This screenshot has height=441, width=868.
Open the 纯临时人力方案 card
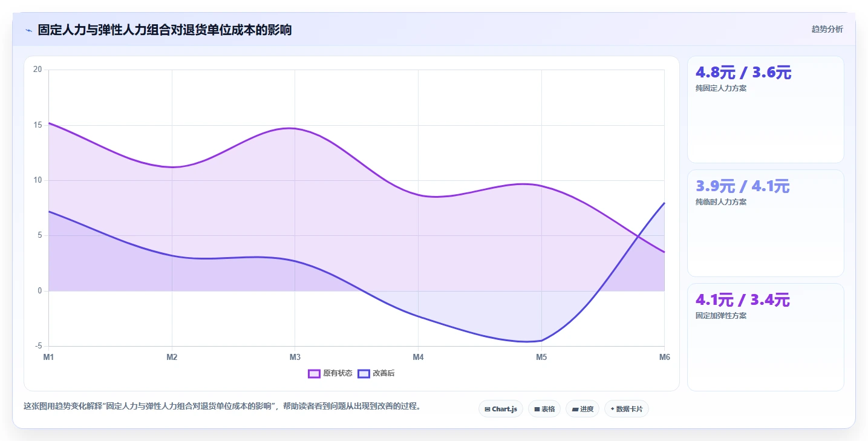pyautogui.click(x=766, y=223)
